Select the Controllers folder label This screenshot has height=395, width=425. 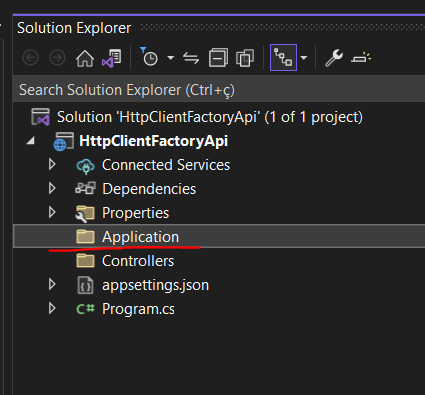(138, 261)
